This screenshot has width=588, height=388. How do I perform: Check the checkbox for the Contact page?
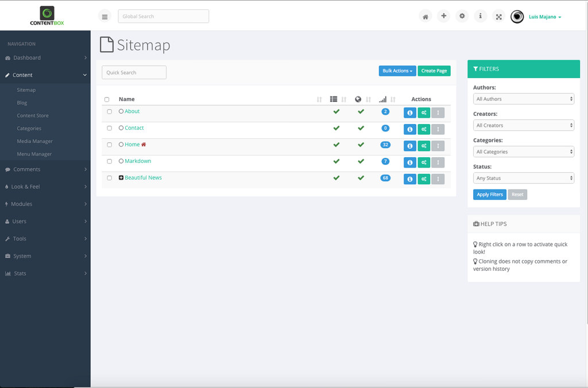coord(110,128)
